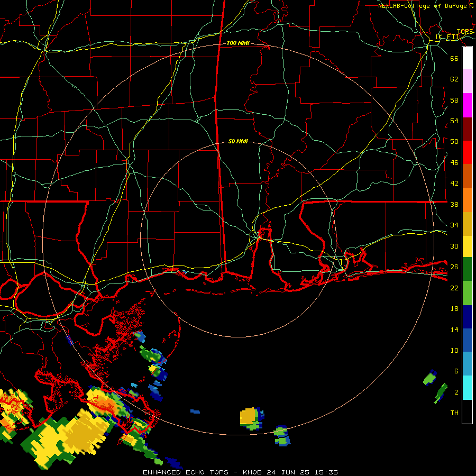Viewport: 476px width, 476px height.
Task: Click the legend value 10
Action: tap(454, 350)
